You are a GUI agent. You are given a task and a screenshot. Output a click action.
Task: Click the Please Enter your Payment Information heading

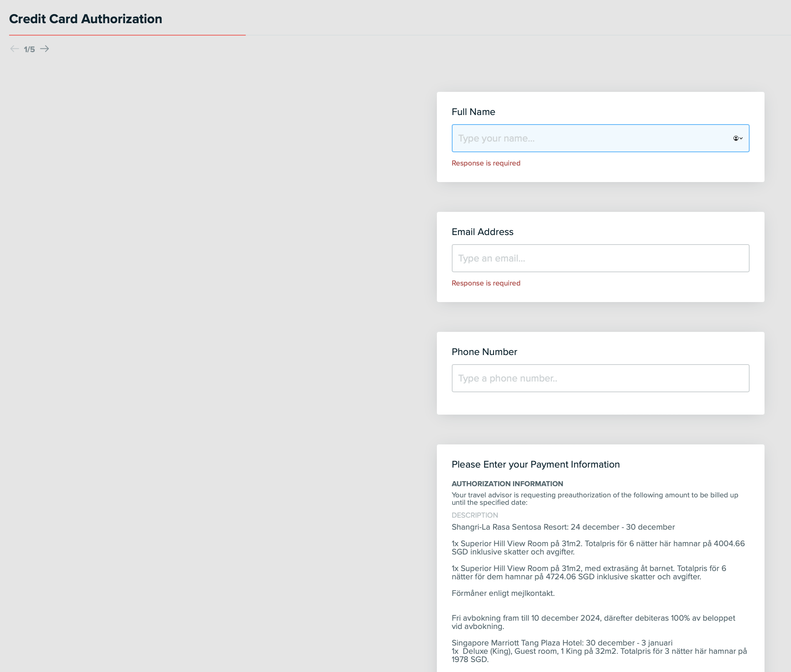(535, 464)
